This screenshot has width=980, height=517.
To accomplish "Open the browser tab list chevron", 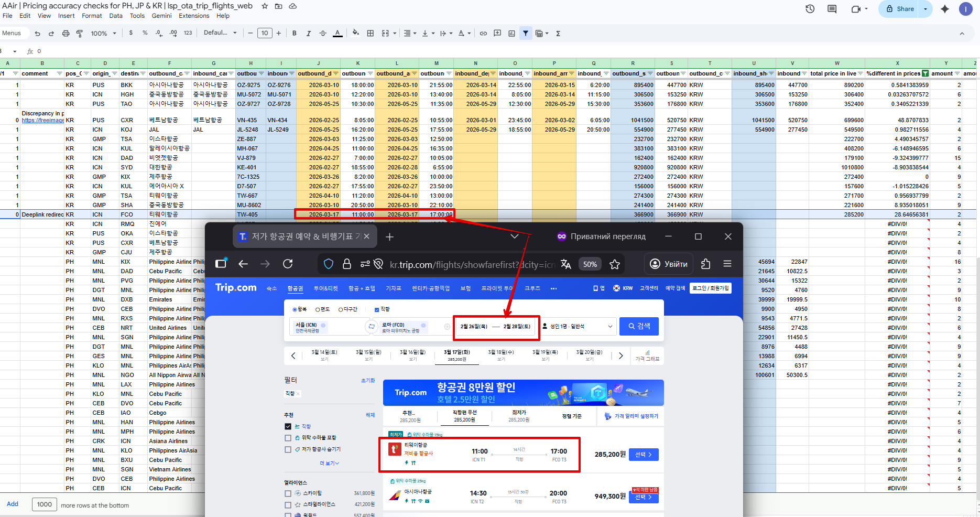I will [515, 236].
